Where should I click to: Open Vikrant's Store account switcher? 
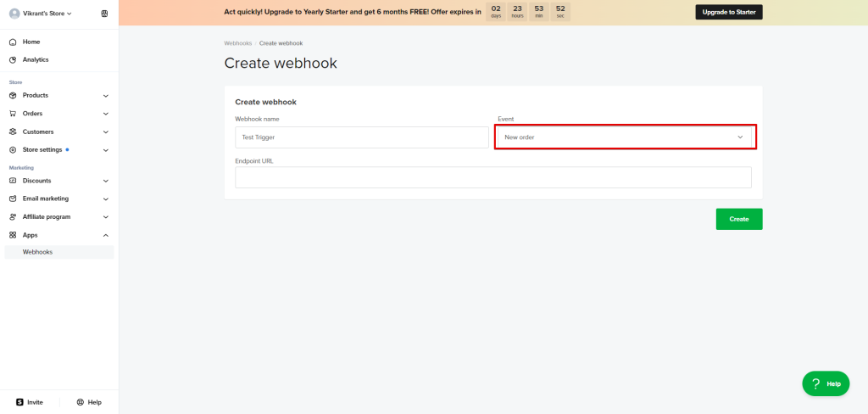(42, 14)
